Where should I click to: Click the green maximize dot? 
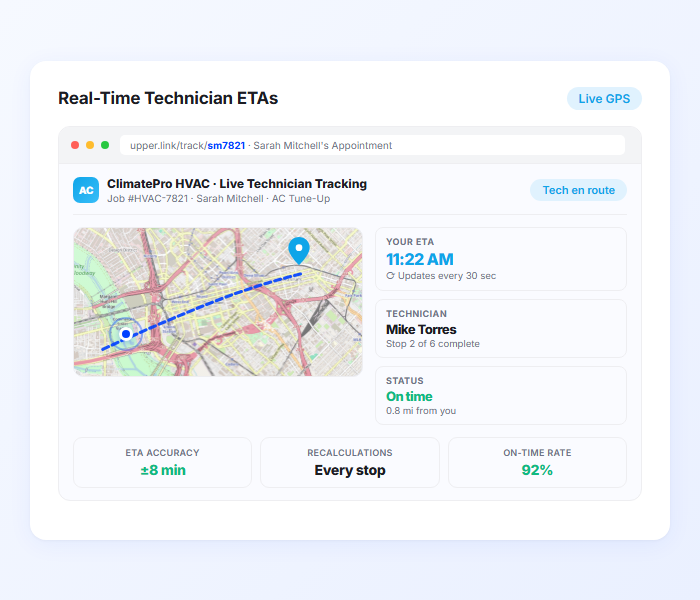(x=105, y=145)
